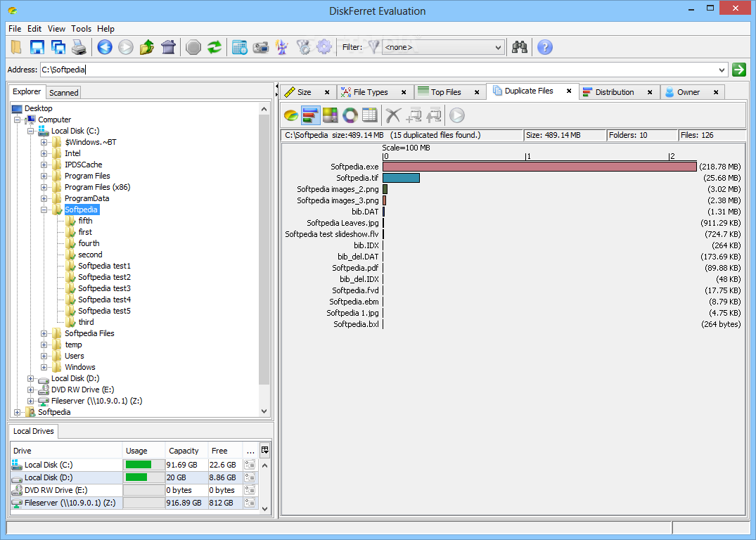Click the Address input field

(x=378, y=70)
